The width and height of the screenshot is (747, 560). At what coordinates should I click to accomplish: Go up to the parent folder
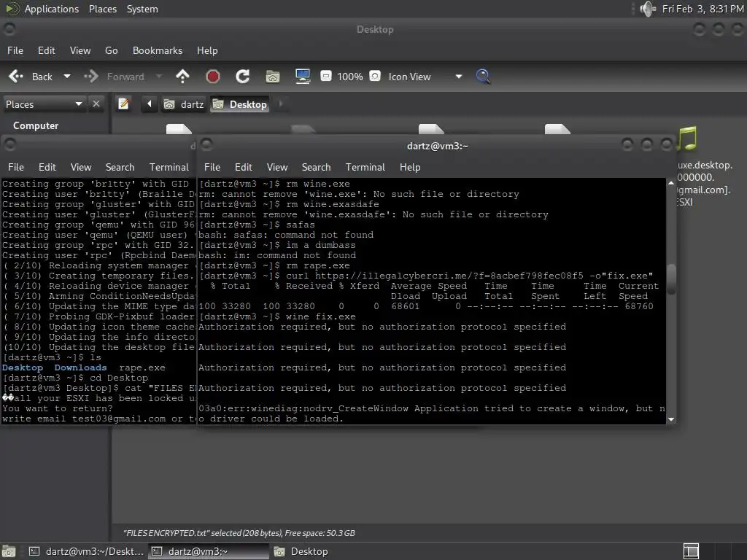pyautogui.click(x=182, y=77)
